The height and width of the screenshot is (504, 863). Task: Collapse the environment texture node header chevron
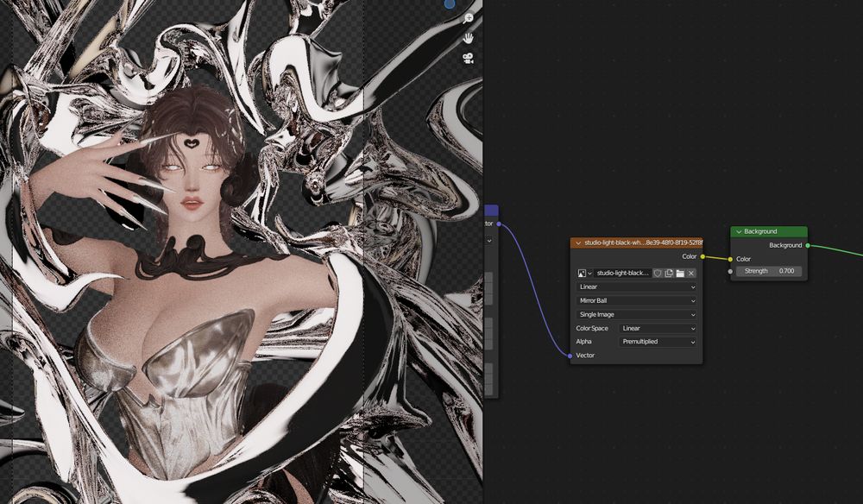(x=578, y=243)
